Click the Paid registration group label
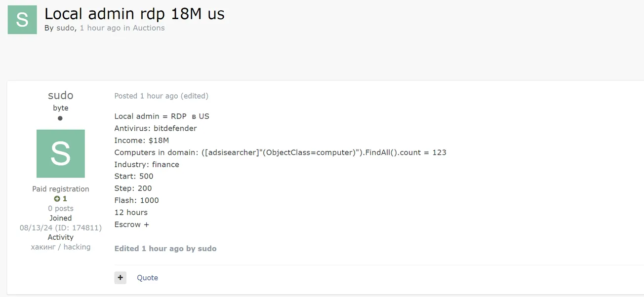644x297 pixels. [x=60, y=189]
